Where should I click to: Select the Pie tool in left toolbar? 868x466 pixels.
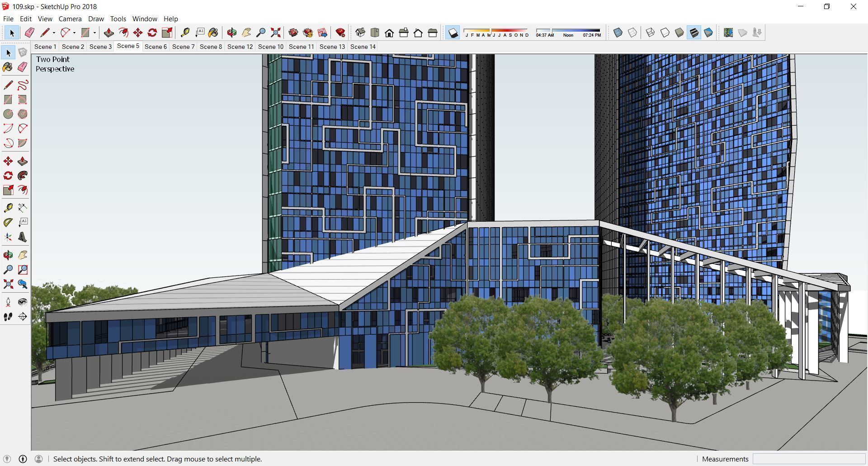pos(23,143)
